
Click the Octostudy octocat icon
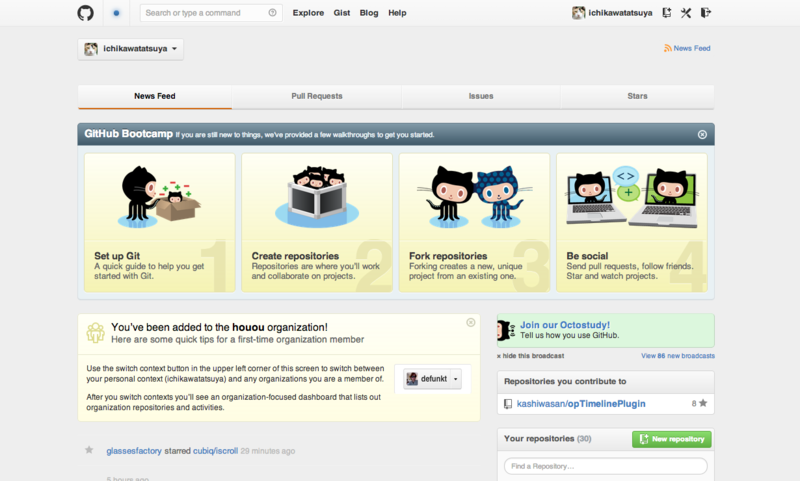tap(506, 331)
